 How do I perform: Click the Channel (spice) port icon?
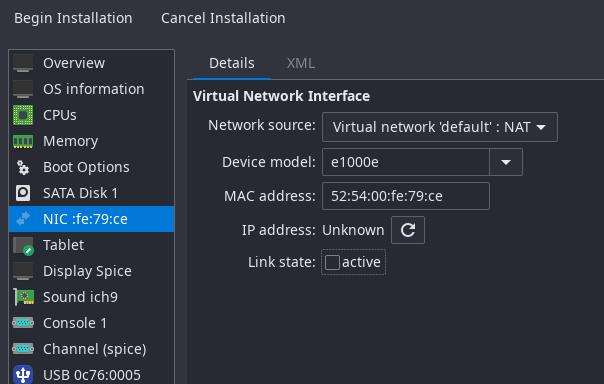pos(23,349)
